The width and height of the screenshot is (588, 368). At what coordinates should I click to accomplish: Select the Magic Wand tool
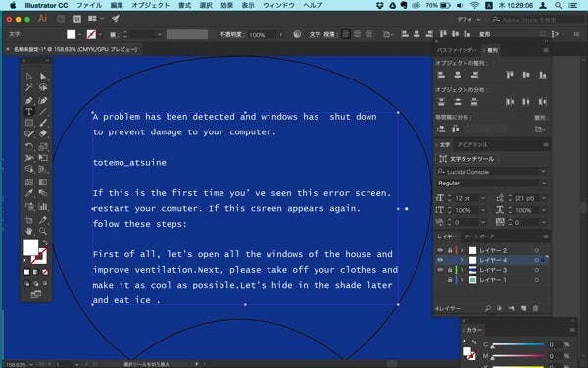point(29,87)
